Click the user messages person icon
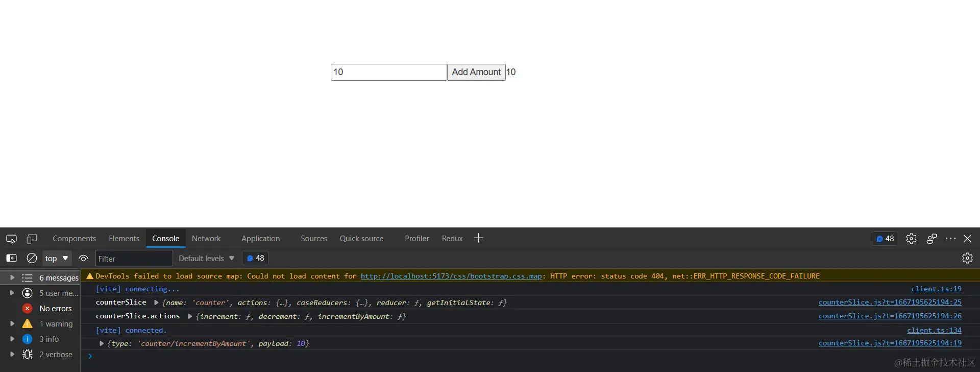980x372 pixels. (27, 293)
